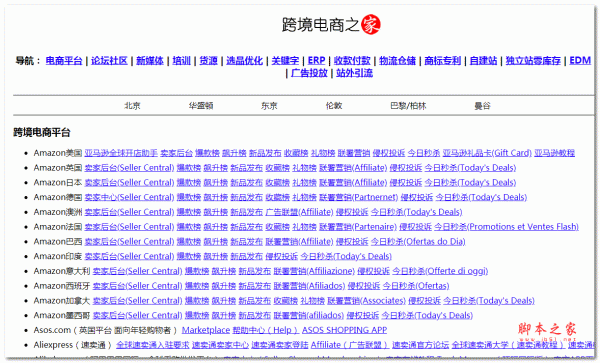The height and width of the screenshot is (363, 600).
Task: Open 今日秒杀(Ofertas) in Amazon西班牙 row
Action: (x=416, y=286)
